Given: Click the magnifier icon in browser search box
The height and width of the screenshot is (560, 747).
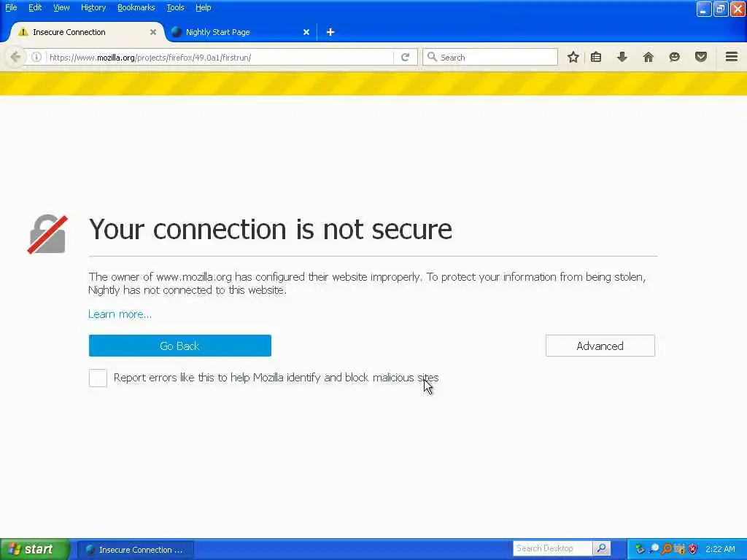Looking at the screenshot, I should point(432,57).
